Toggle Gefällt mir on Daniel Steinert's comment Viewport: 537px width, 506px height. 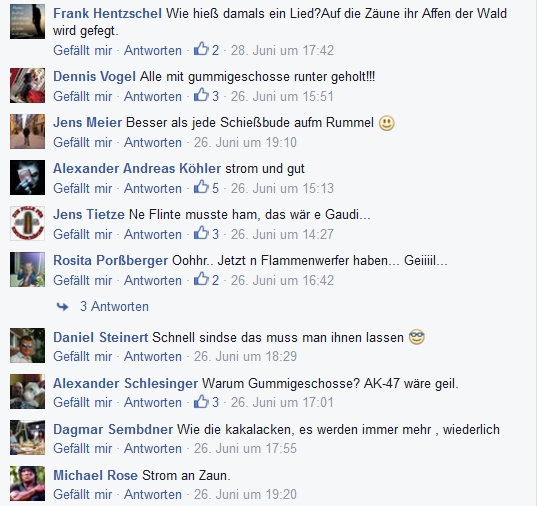(83, 356)
